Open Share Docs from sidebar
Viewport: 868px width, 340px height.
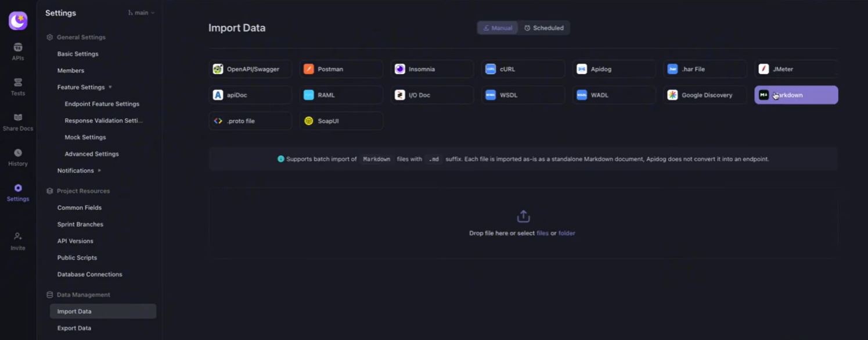pyautogui.click(x=18, y=121)
